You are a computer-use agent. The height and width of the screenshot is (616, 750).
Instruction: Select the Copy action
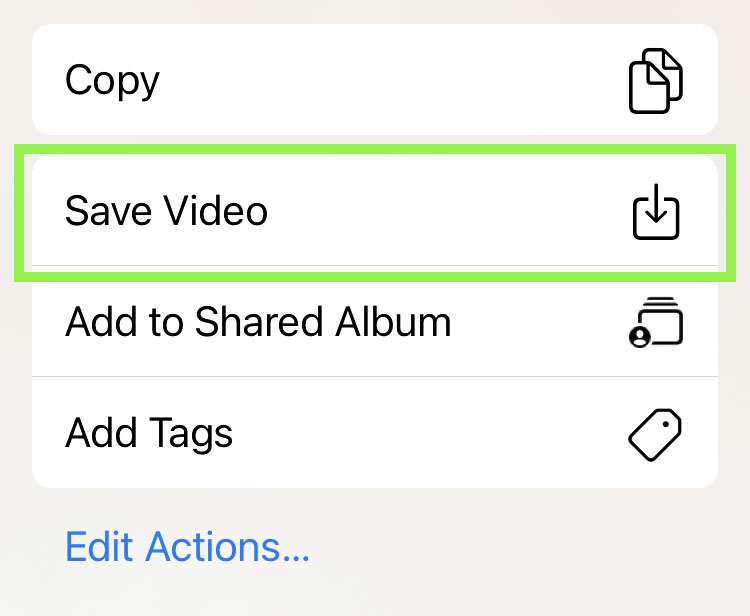click(x=375, y=80)
